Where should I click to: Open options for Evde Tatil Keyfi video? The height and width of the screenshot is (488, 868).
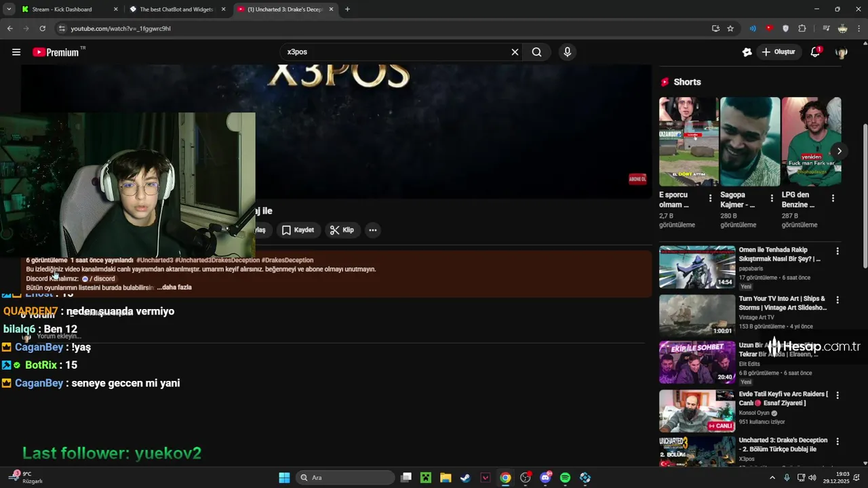(x=837, y=395)
